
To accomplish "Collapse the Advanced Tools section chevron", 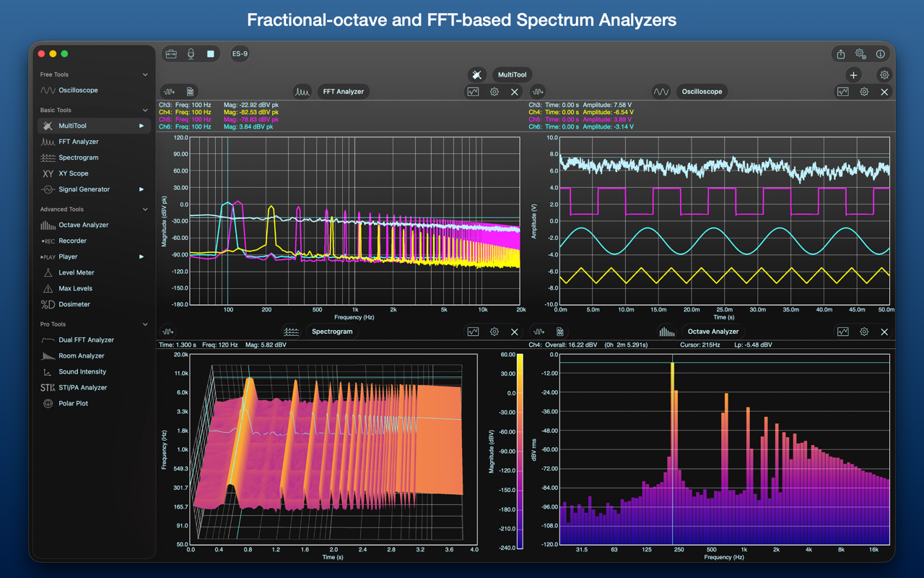I will coord(145,209).
